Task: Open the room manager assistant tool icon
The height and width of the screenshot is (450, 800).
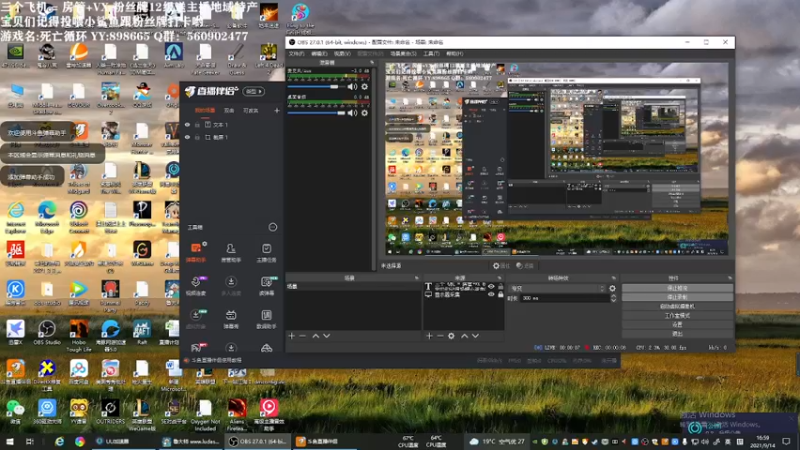Action: click(231, 252)
